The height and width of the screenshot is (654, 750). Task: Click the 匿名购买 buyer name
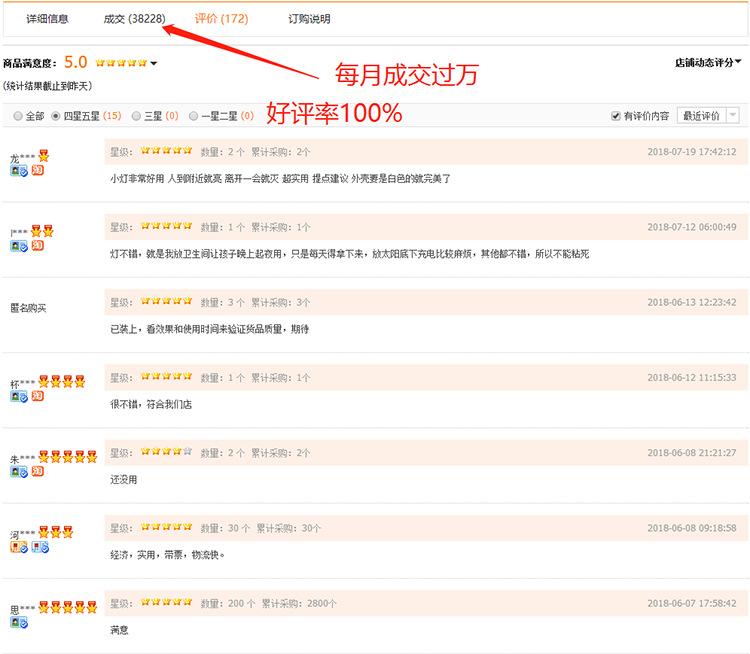[28, 307]
